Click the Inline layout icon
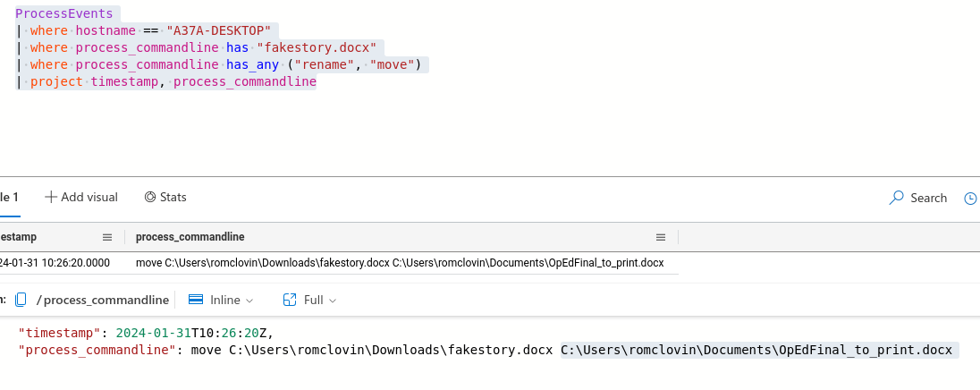Image resolution: width=980 pixels, height=390 pixels. [x=195, y=300]
